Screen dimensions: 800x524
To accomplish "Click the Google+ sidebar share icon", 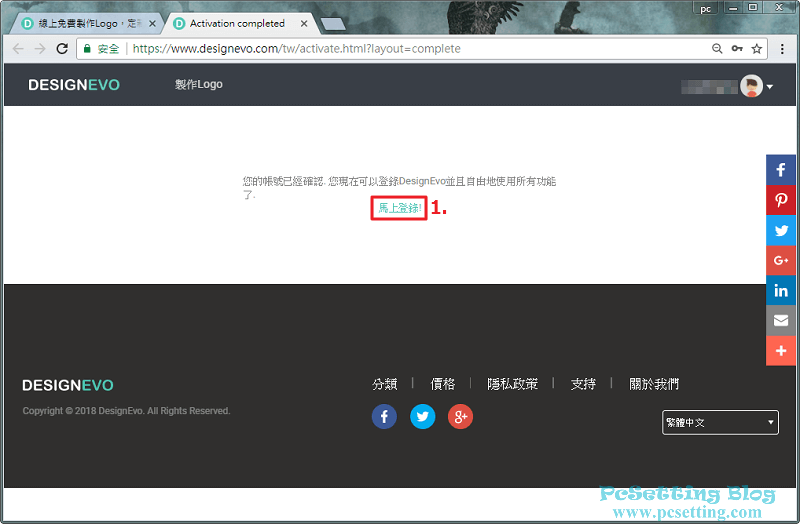I will [x=781, y=261].
